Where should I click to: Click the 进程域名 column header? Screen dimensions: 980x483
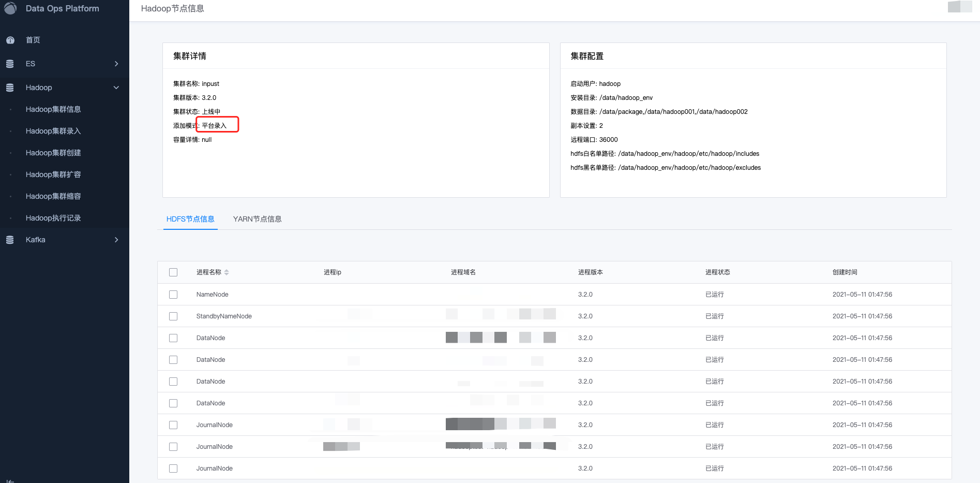[x=463, y=272]
